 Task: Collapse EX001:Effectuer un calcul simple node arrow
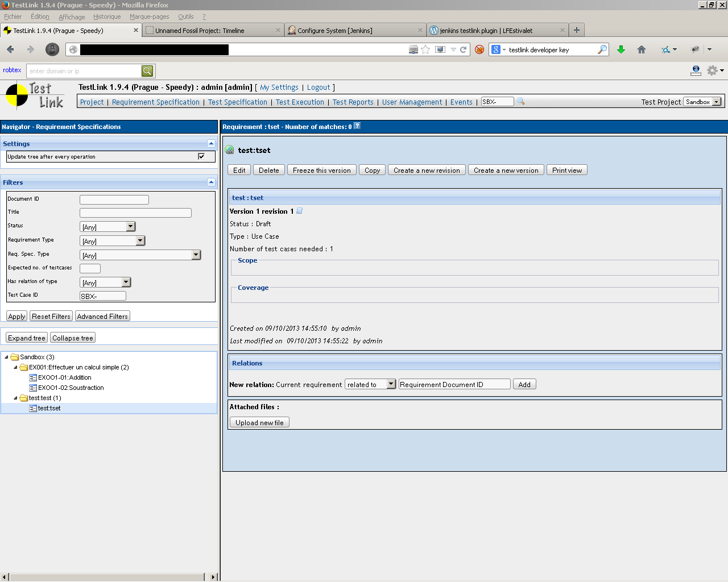tap(15, 367)
